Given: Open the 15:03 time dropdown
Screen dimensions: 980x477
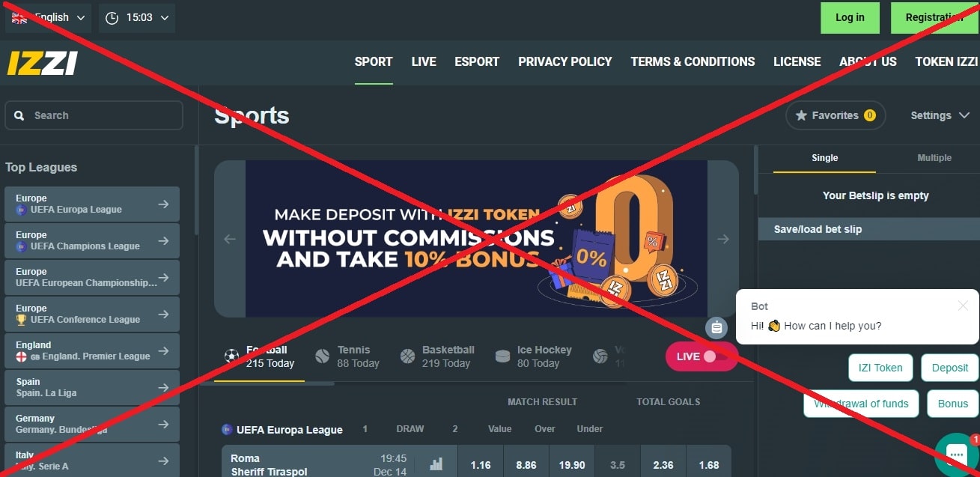Looking at the screenshot, I should (137, 17).
